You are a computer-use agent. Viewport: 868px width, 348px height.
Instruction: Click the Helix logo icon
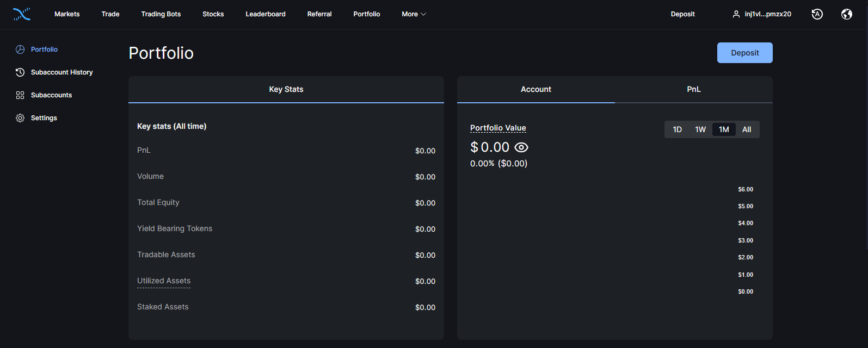[22, 14]
